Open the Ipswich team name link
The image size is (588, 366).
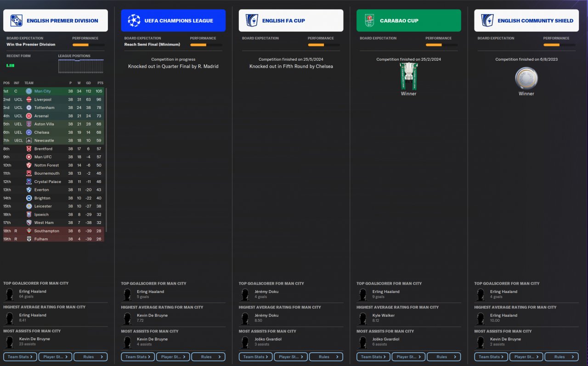point(42,215)
